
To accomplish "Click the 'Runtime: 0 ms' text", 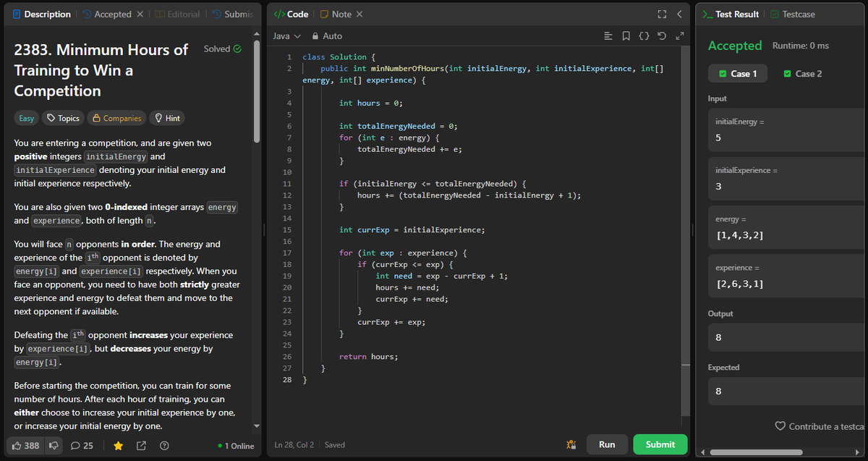I will (x=801, y=46).
